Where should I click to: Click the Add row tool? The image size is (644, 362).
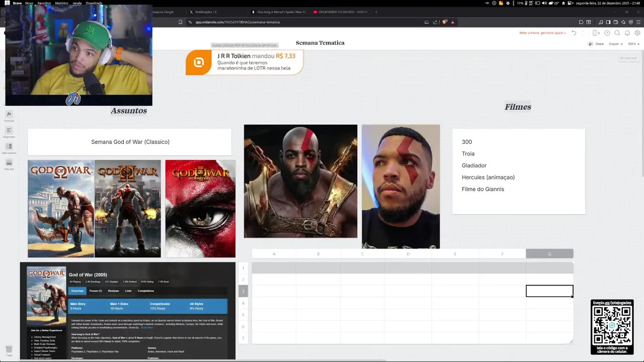[9, 164]
